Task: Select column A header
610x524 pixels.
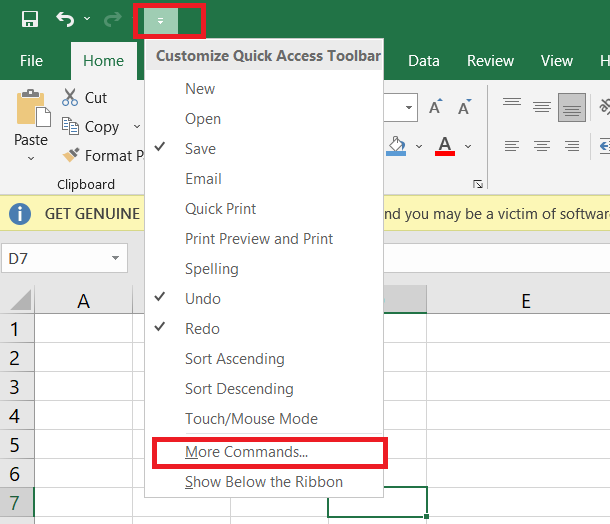Action: [x=83, y=301]
